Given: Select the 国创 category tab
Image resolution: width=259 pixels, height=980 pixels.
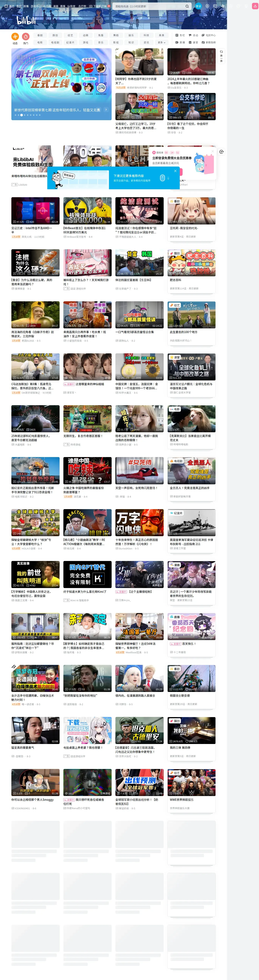Looking at the screenshot, I should pyautogui.click(x=55, y=35).
